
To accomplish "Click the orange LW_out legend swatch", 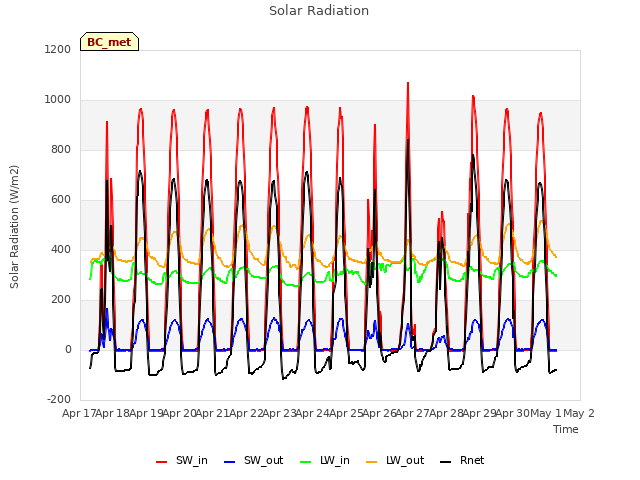I will (372, 462).
